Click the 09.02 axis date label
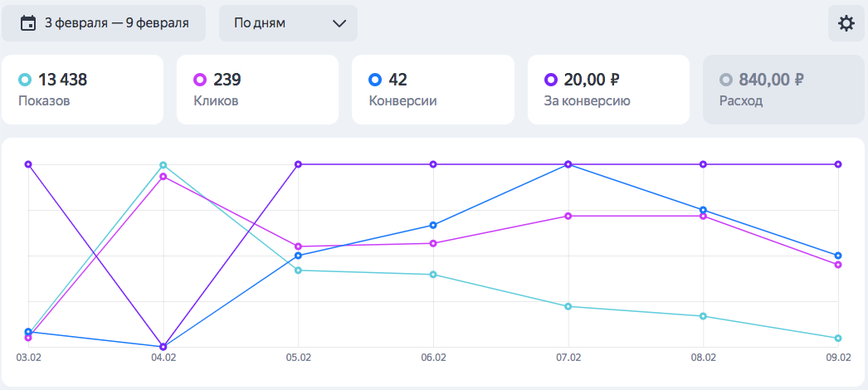This screenshot has height=390, width=868. coord(838,358)
